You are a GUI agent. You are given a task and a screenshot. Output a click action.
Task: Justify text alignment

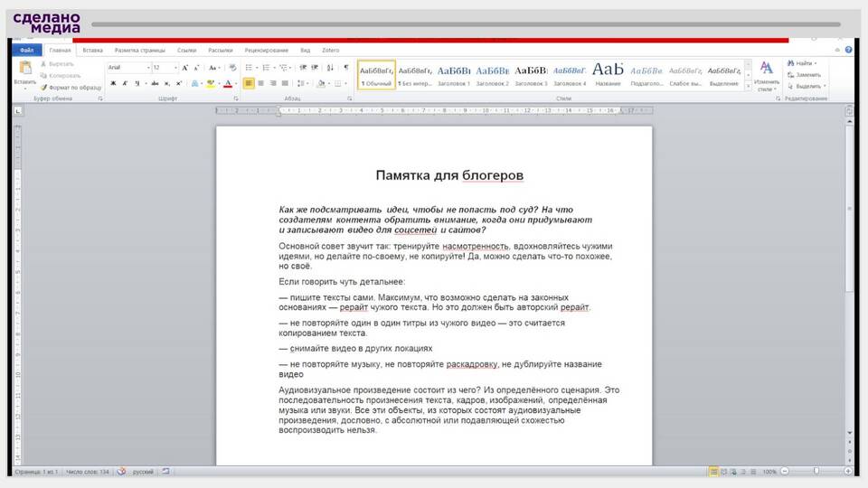tap(285, 83)
